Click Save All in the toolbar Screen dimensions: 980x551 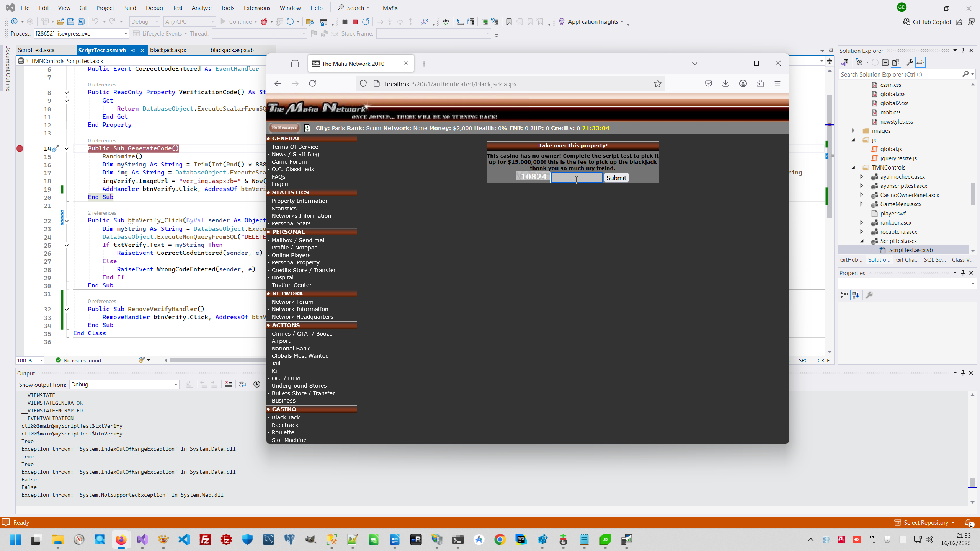81,22
